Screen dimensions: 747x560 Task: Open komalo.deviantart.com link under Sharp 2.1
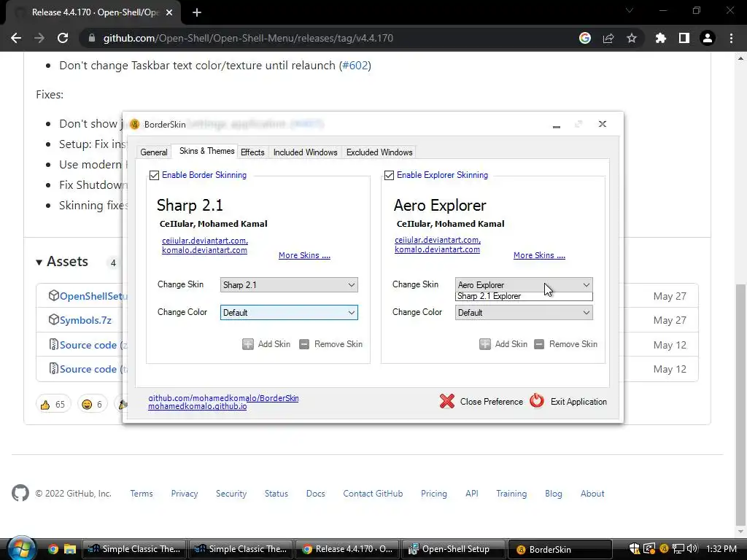point(204,250)
